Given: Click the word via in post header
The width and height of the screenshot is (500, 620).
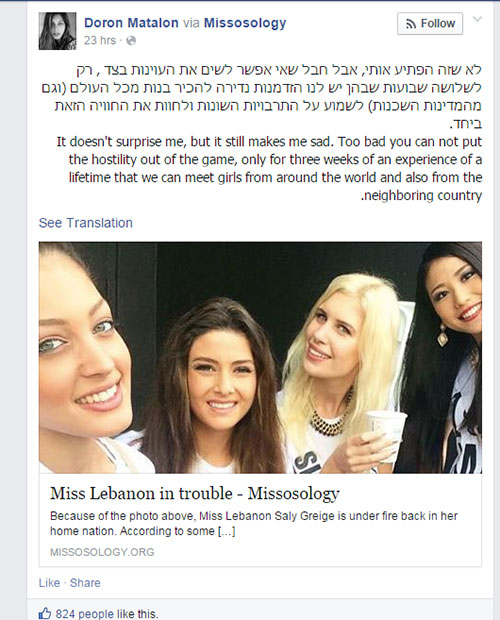Looking at the screenshot, I should 191,23.
